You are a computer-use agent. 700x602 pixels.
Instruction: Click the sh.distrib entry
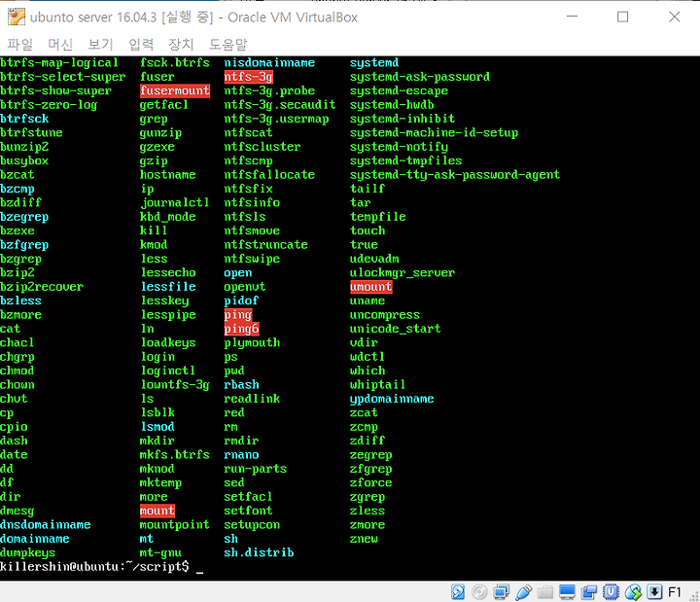pyautogui.click(x=259, y=552)
